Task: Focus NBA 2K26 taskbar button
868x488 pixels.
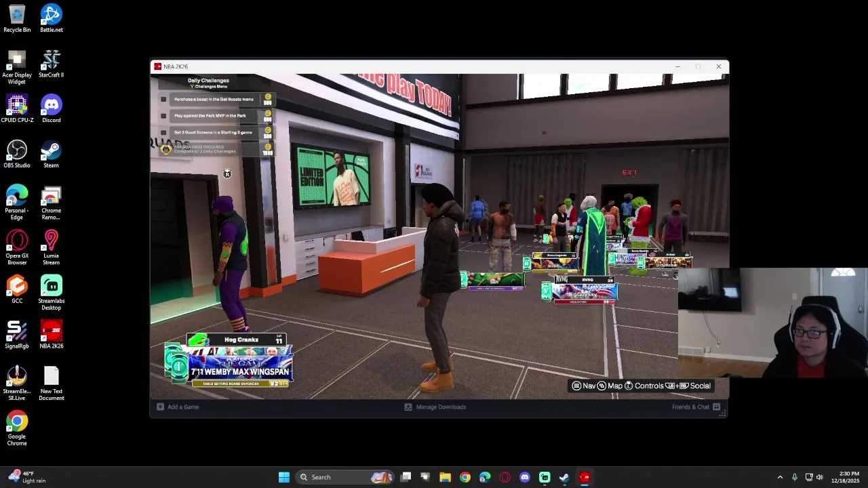Action: pyautogui.click(x=585, y=477)
